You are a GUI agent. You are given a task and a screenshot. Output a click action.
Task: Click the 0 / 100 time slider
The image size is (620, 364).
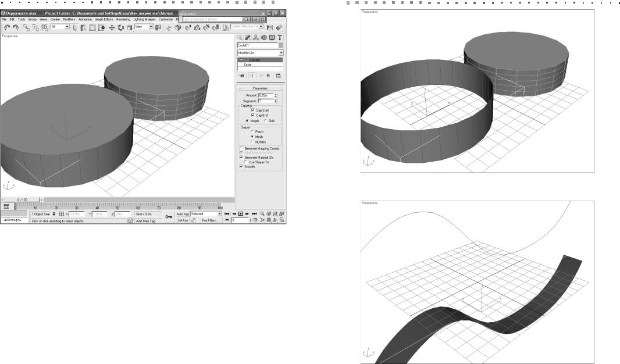tap(22, 199)
